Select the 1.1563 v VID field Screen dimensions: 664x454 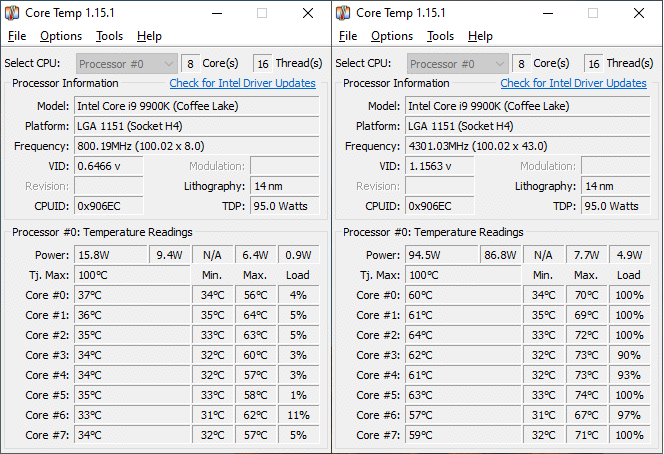click(440, 166)
